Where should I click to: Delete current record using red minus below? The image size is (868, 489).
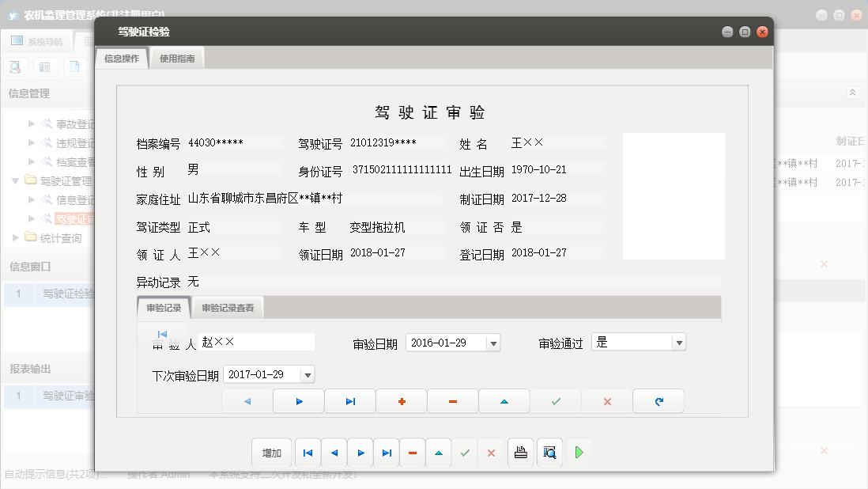tap(412, 453)
